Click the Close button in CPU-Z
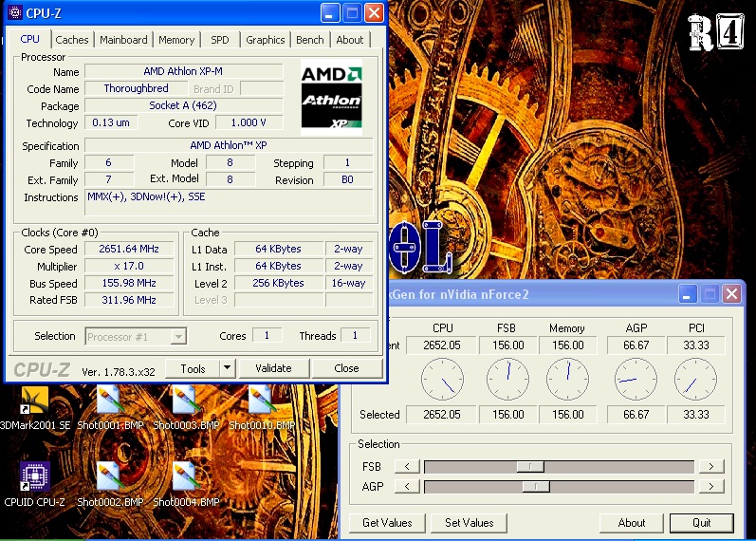This screenshot has width=756, height=541. click(x=346, y=368)
